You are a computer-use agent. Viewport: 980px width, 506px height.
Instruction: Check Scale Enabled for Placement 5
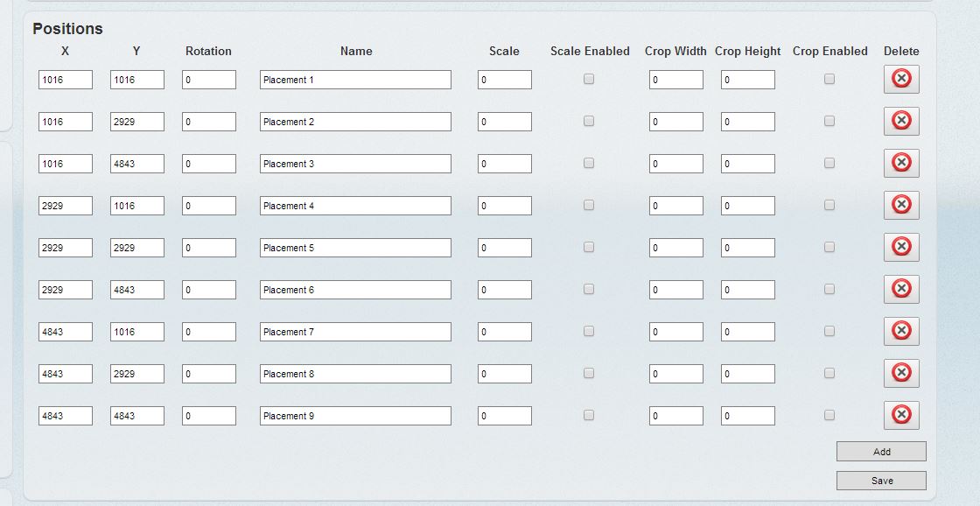[x=589, y=247]
